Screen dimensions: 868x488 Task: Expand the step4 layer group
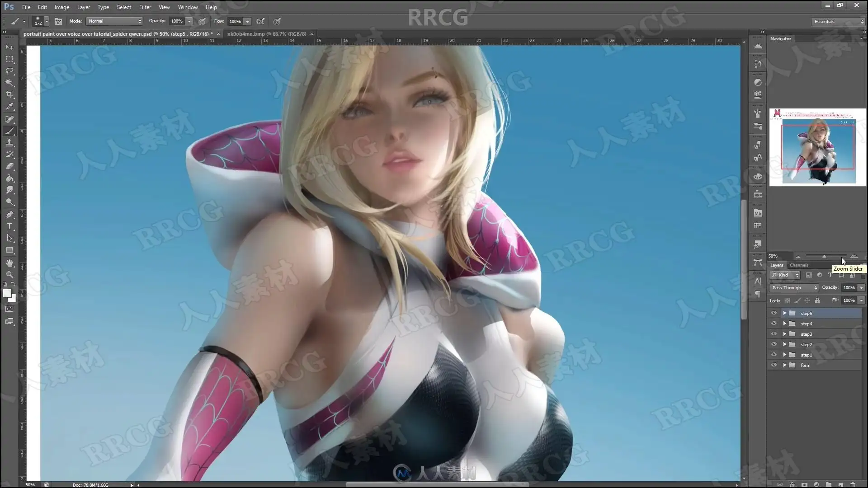[x=785, y=324]
